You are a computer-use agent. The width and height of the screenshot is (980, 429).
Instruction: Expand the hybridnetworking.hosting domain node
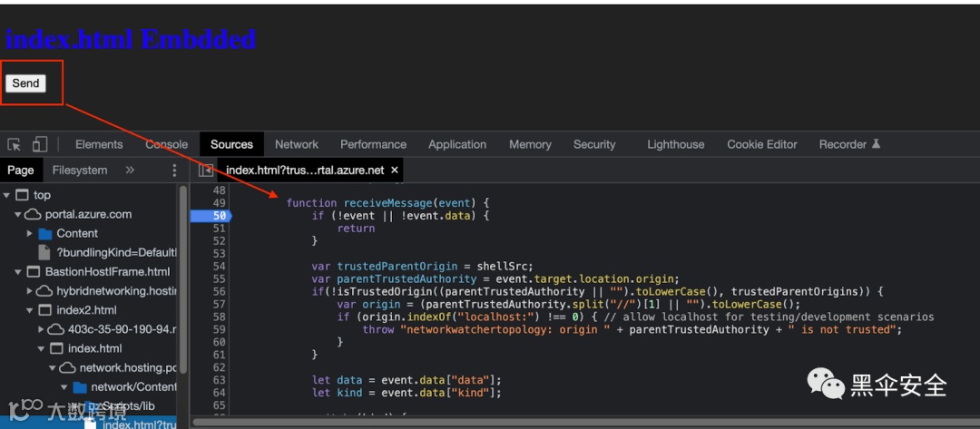[29, 291]
